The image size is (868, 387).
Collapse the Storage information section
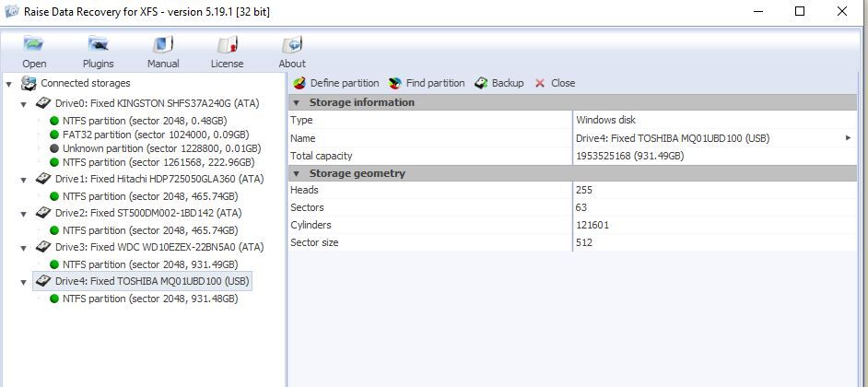point(296,102)
